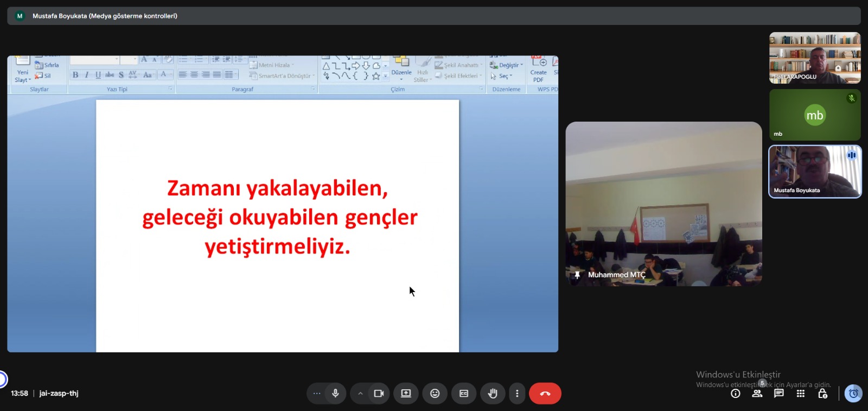
Task: Toggle the camera on or off
Action: (379, 394)
